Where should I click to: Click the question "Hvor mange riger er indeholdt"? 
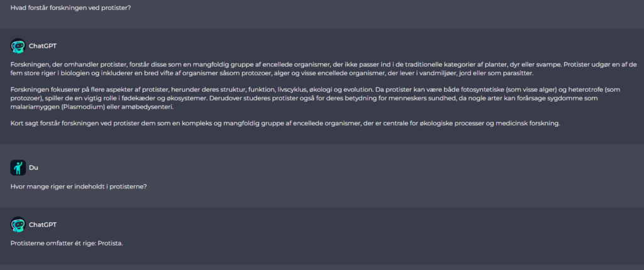(x=79, y=186)
